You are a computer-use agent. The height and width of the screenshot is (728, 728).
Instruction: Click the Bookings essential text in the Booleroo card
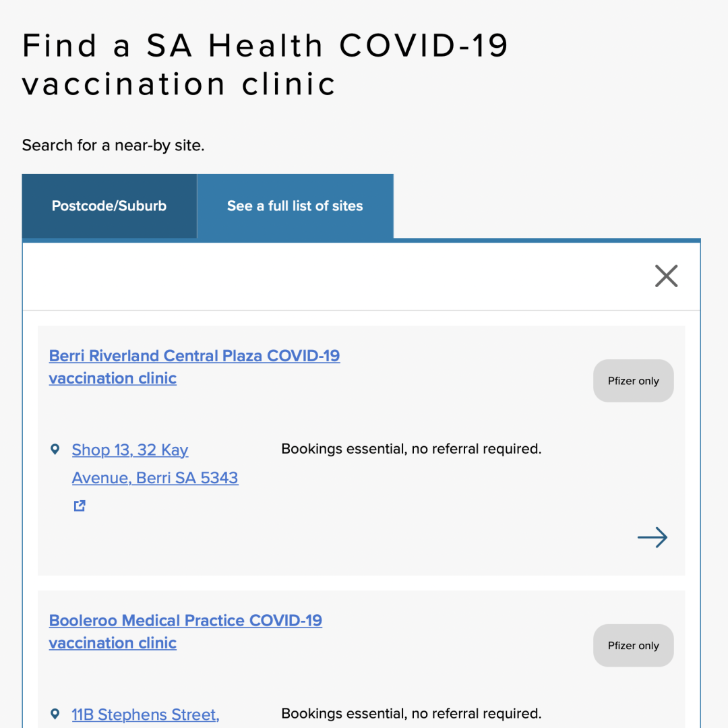[x=411, y=714]
